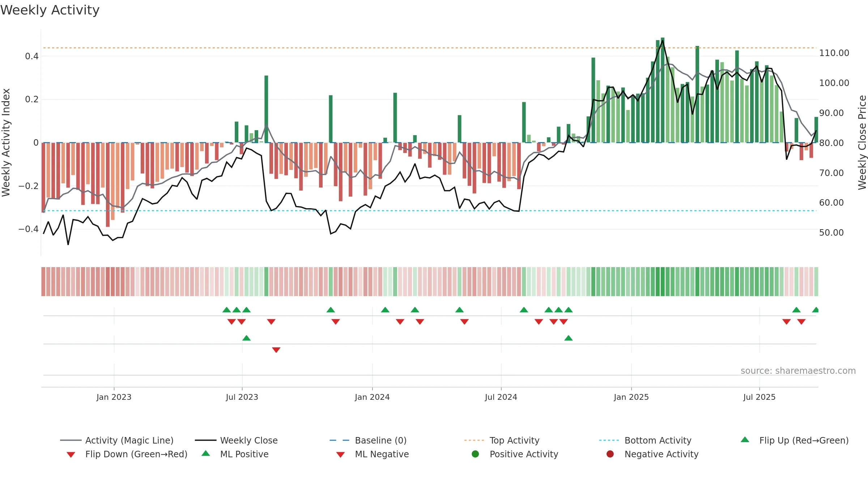This screenshot has width=868, height=488.
Task: Click the ML Positive legend triangle icon
Action: tap(206, 453)
